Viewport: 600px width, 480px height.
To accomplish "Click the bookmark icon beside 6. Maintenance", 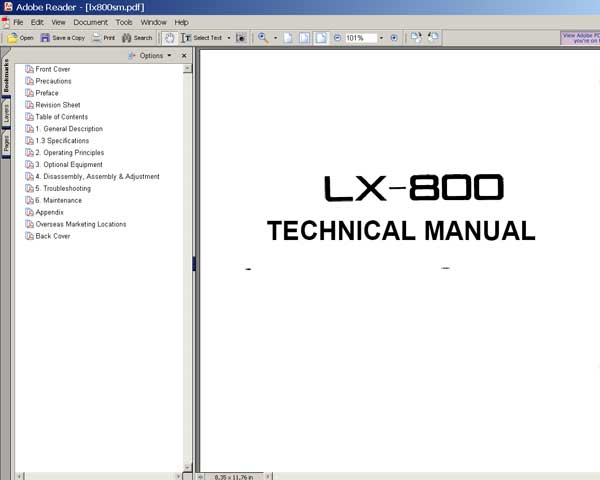I will pyautogui.click(x=29, y=200).
